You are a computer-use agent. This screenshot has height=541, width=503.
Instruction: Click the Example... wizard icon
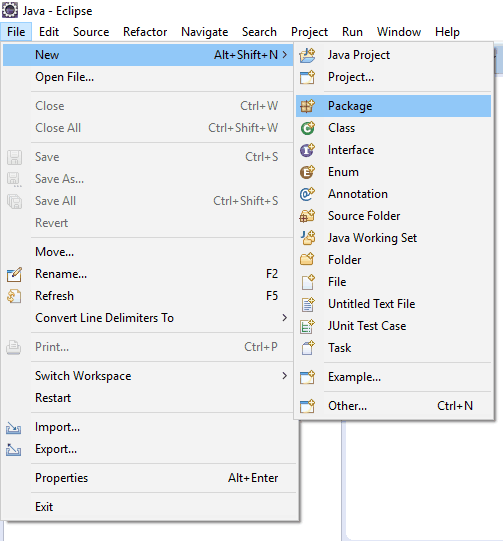pos(307,377)
